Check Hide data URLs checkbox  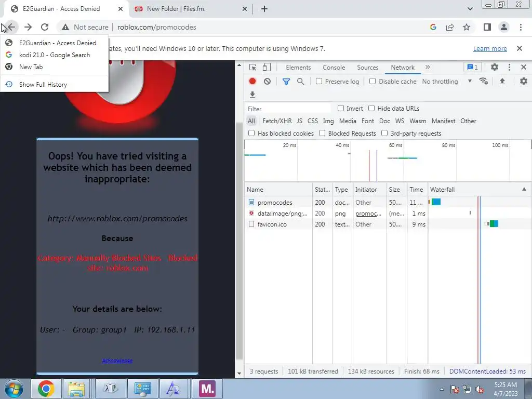pos(371,108)
